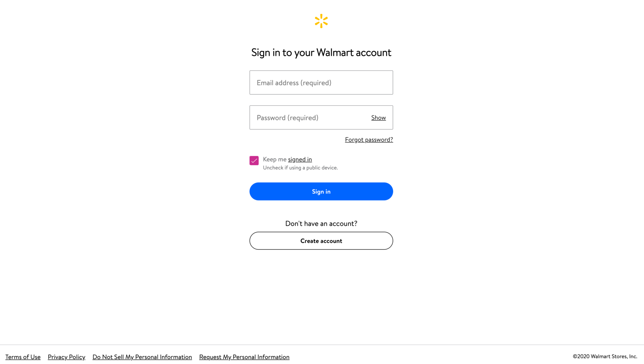
Task: Click the 'Keep me' checkbox label text
Action: click(275, 159)
